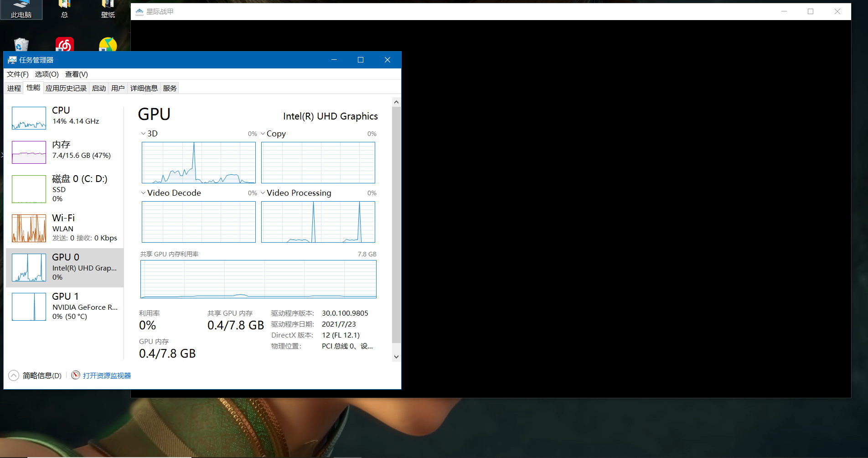Image resolution: width=868 pixels, height=458 pixels.
Task: Collapse the 3D engine chart dropdown
Action: (143, 133)
